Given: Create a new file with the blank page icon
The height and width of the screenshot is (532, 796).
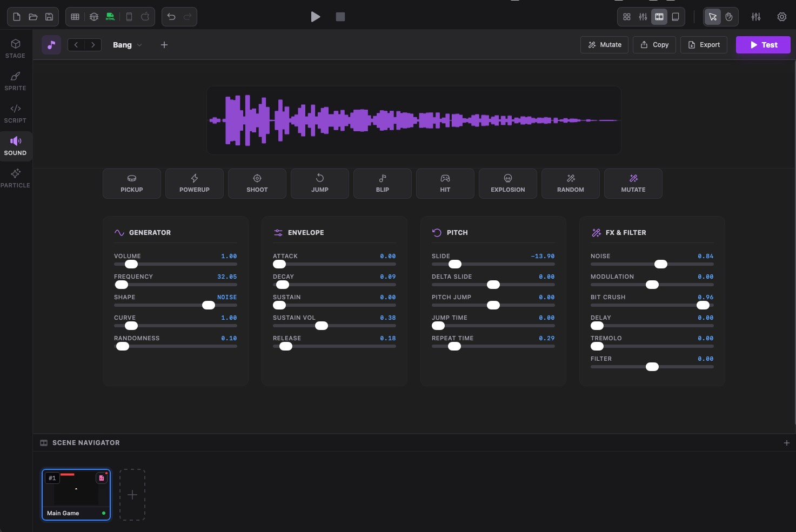Looking at the screenshot, I should [17, 17].
